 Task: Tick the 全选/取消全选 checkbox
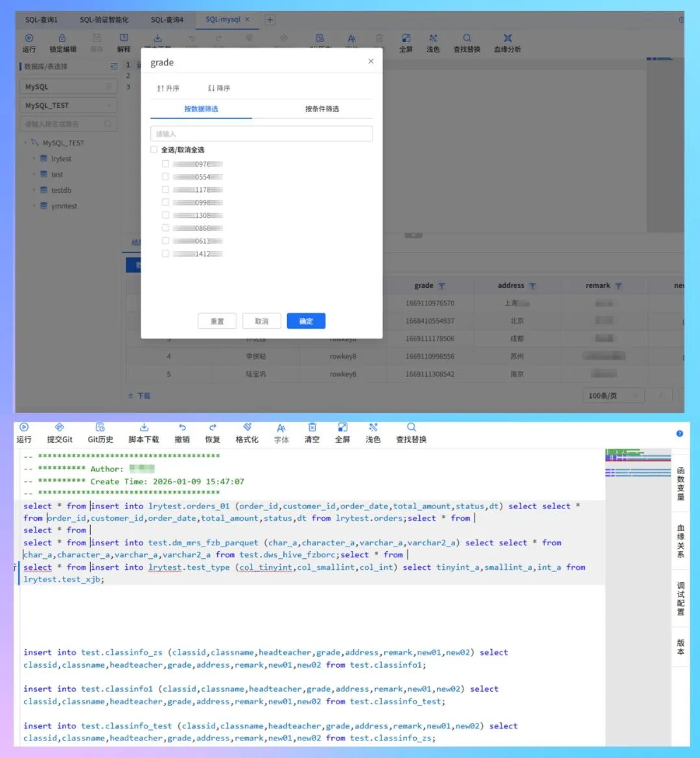(154, 149)
